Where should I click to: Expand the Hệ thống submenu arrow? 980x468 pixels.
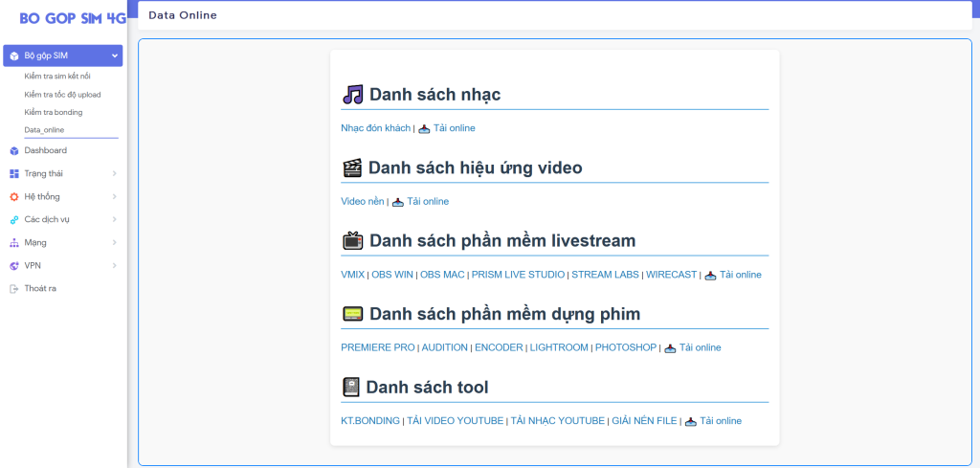tap(115, 197)
